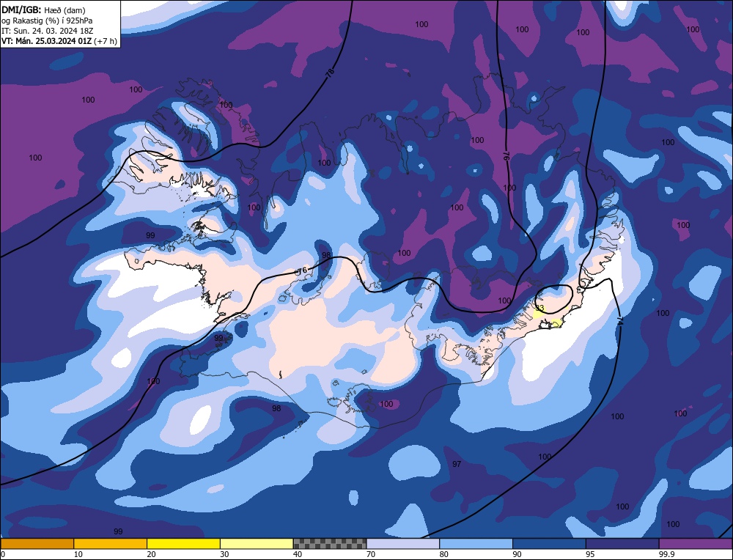Click the '40' legend tick label
The image size is (733, 560).
(298, 554)
